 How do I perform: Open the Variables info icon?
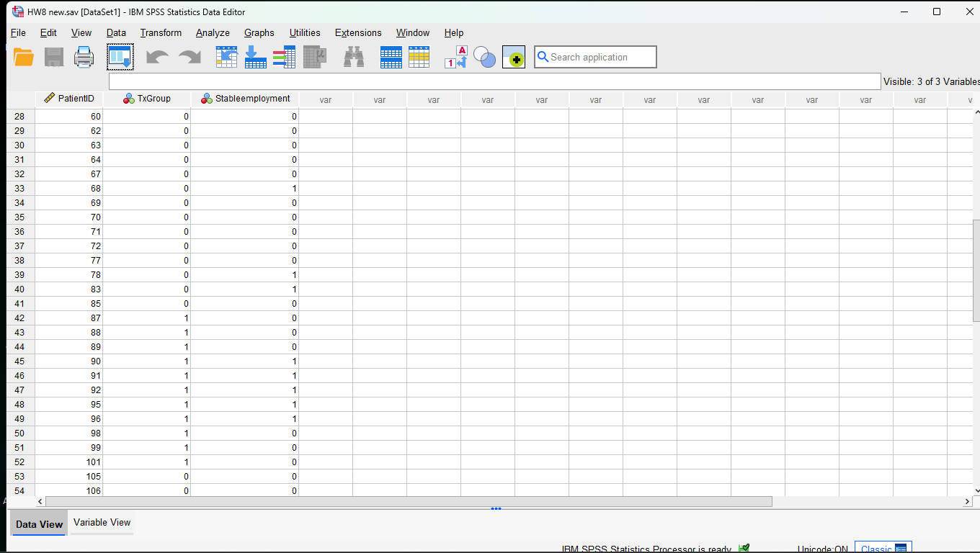[x=285, y=58]
